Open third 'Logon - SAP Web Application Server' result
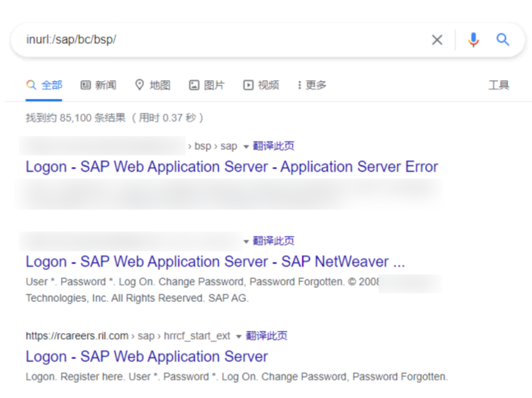 [x=147, y=357]
